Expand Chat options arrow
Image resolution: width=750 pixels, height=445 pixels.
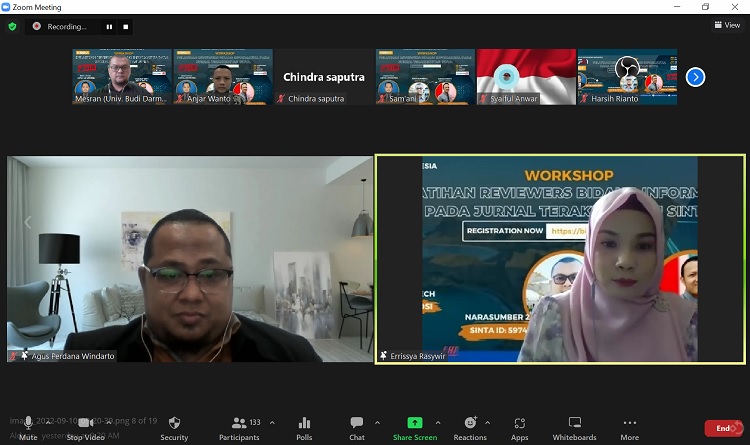[x=377, y=423]
